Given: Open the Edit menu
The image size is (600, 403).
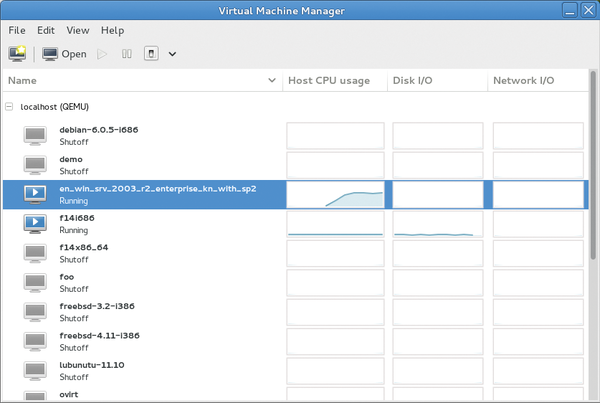Looking at the screenshot, I should (46, 31).
